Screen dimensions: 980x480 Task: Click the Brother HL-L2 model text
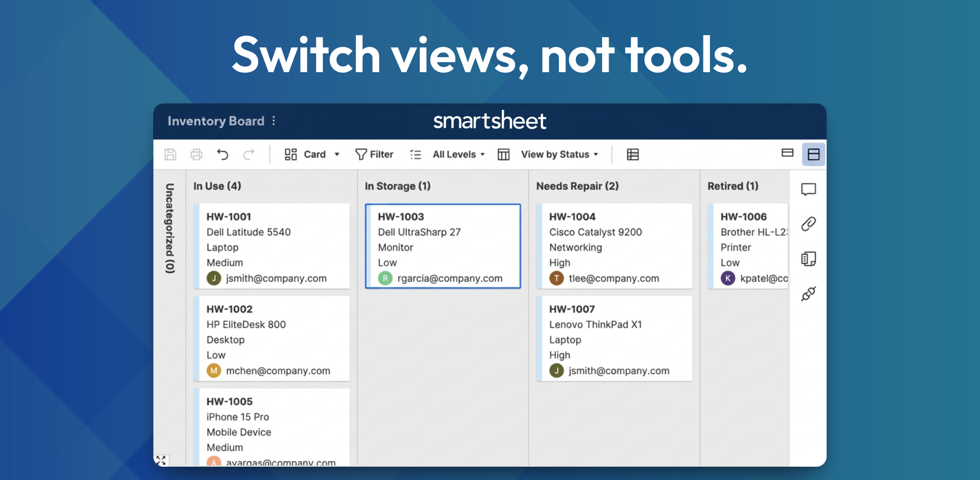pos(754,232)
